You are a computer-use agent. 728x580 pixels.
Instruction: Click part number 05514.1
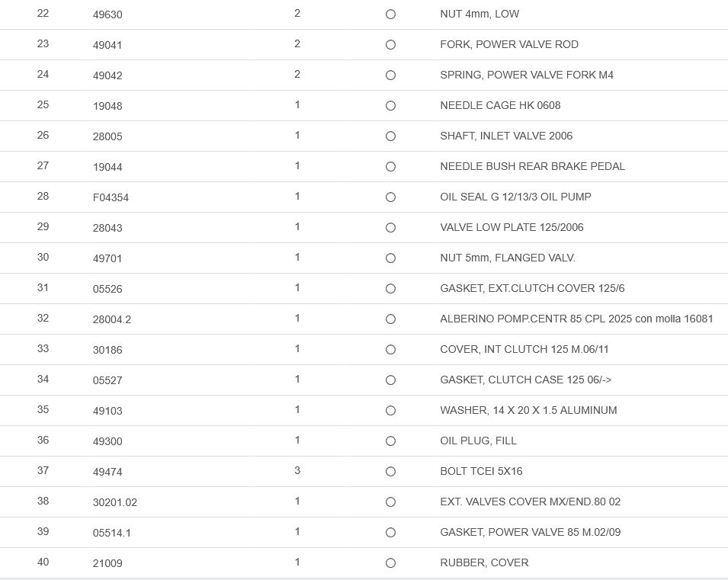112,533
